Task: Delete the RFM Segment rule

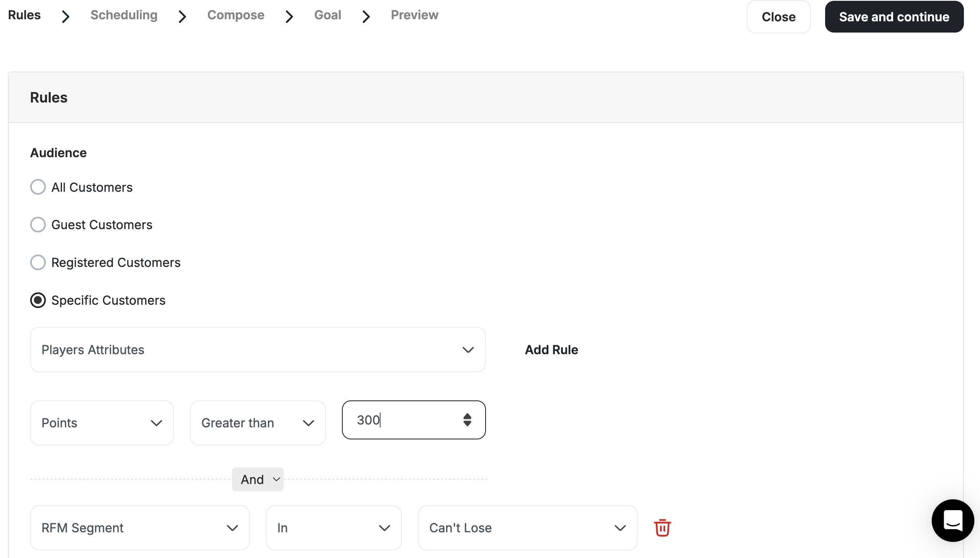Action: point(662,528)
